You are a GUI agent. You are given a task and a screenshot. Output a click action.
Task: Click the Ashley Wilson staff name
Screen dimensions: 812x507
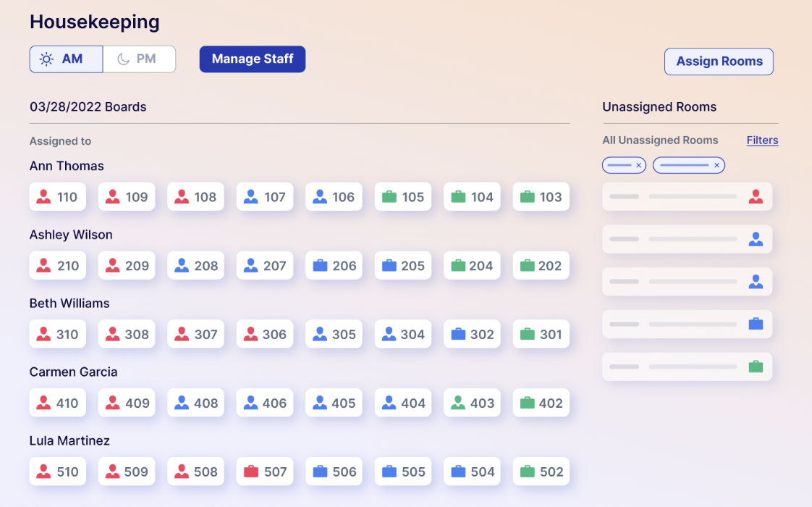click(71, 235)
